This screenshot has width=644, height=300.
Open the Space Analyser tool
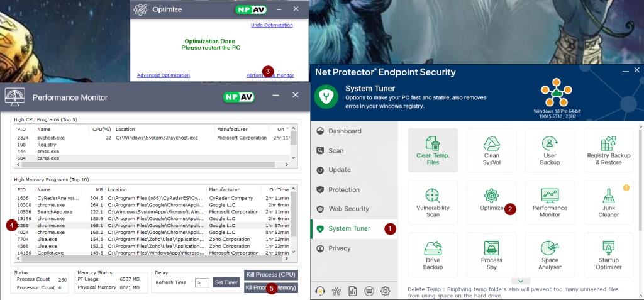[550, 254]
